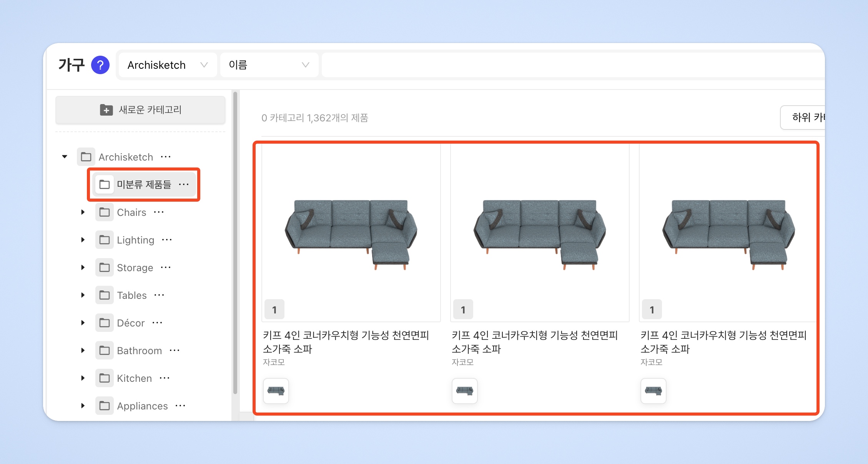Open more options for Archisketch folder
868x464 pixels.
(166, 157)
